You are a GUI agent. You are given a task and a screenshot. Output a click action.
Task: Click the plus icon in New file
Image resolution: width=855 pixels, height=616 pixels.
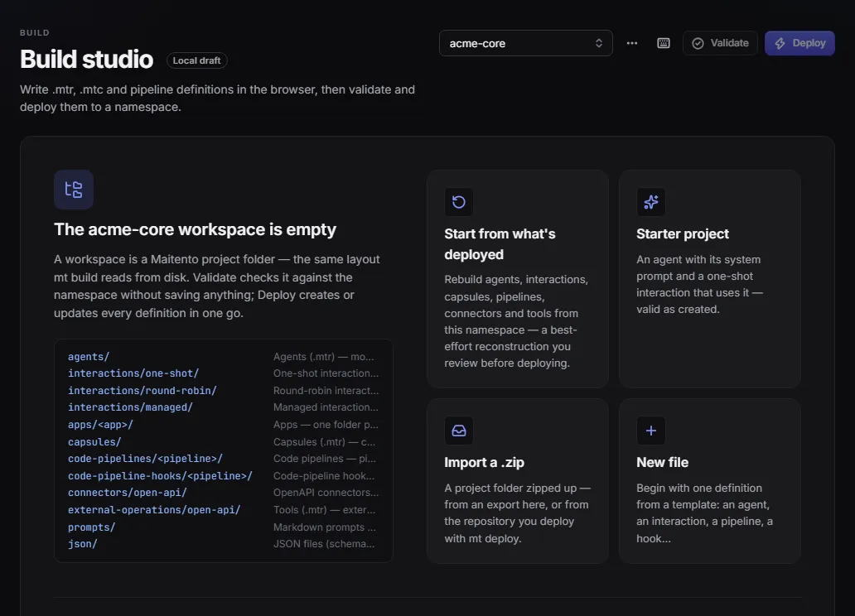(x=650, y=430)
